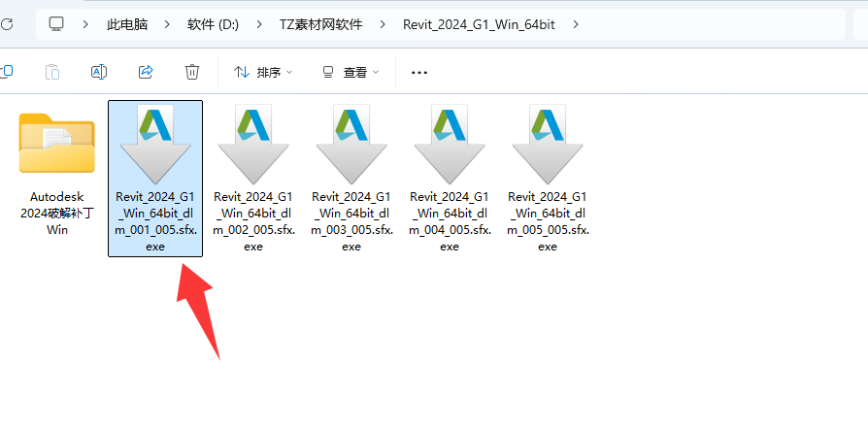Navigate to 此电脑 in the breadcrumb

[x=127, y=24]
